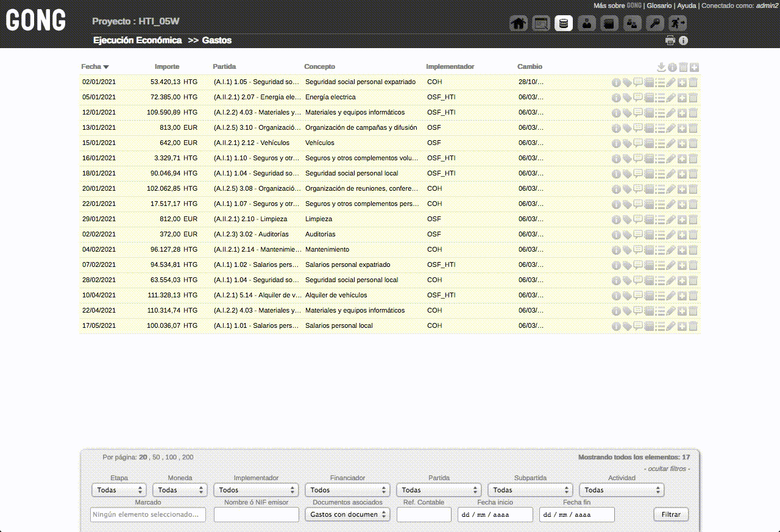
Task: Open the Moneda filter dropdown
Action: coord(179,490)
